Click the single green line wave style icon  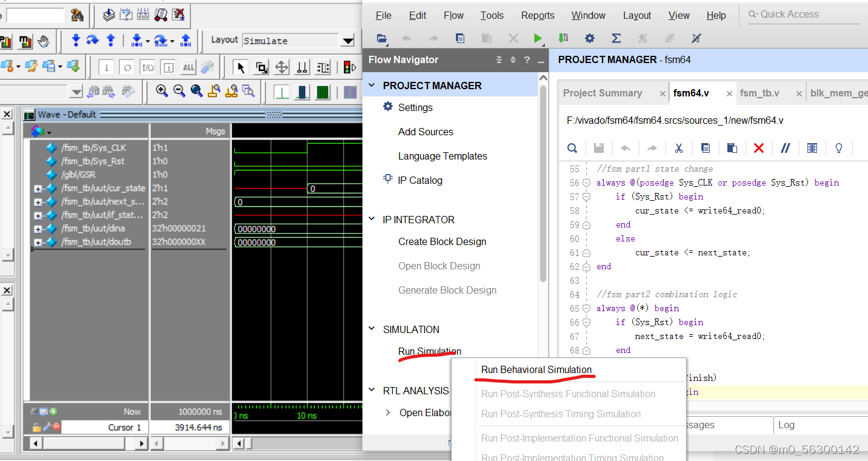[x=281, y=92]
